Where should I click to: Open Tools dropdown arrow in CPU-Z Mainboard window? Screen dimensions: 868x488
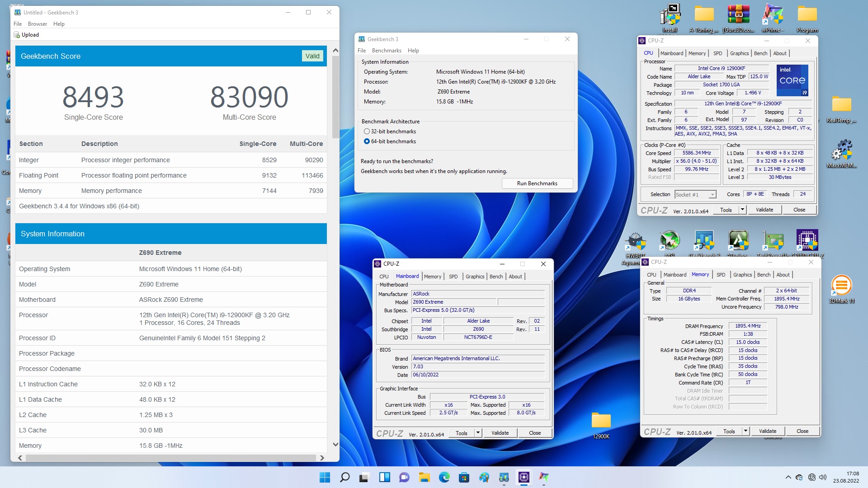pos(478,433)
